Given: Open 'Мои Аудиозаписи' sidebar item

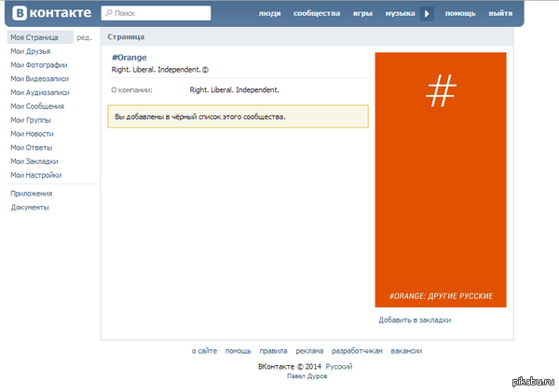Looking at the screenshot, I should click(39, 92).
